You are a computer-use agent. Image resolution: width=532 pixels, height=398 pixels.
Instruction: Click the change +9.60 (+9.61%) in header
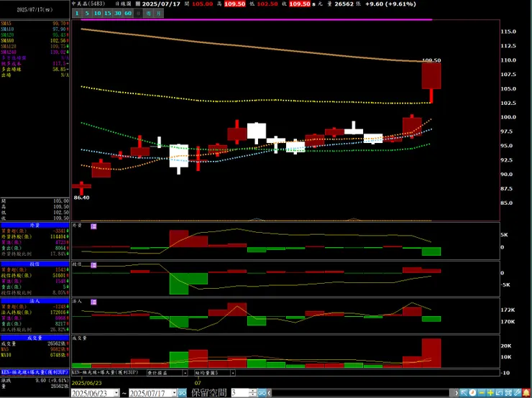[390, 4]
